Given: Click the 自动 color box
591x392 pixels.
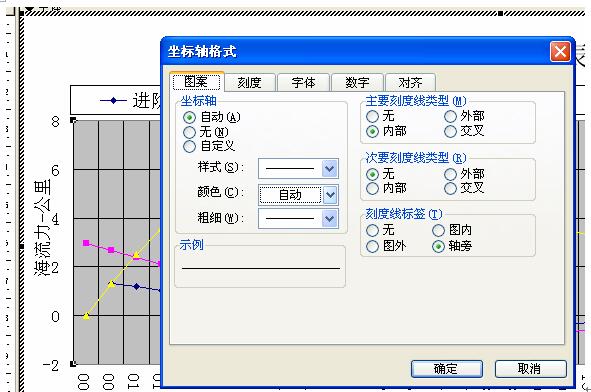Looking at the screenshot, I should 290,195.
